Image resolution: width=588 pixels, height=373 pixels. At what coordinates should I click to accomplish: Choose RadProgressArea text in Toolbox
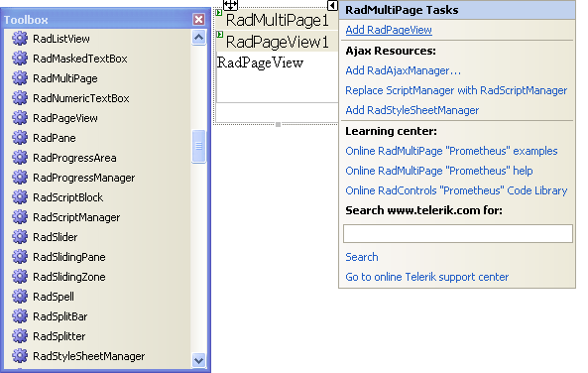click(x=74, y=158)
